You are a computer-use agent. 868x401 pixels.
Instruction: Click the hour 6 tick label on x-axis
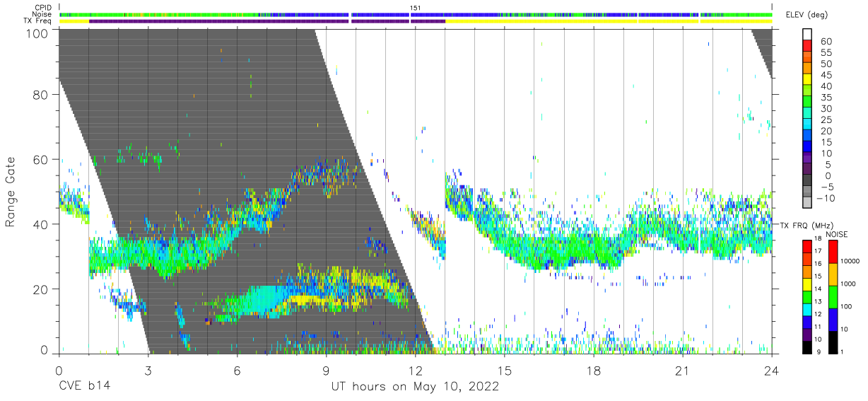237,370
